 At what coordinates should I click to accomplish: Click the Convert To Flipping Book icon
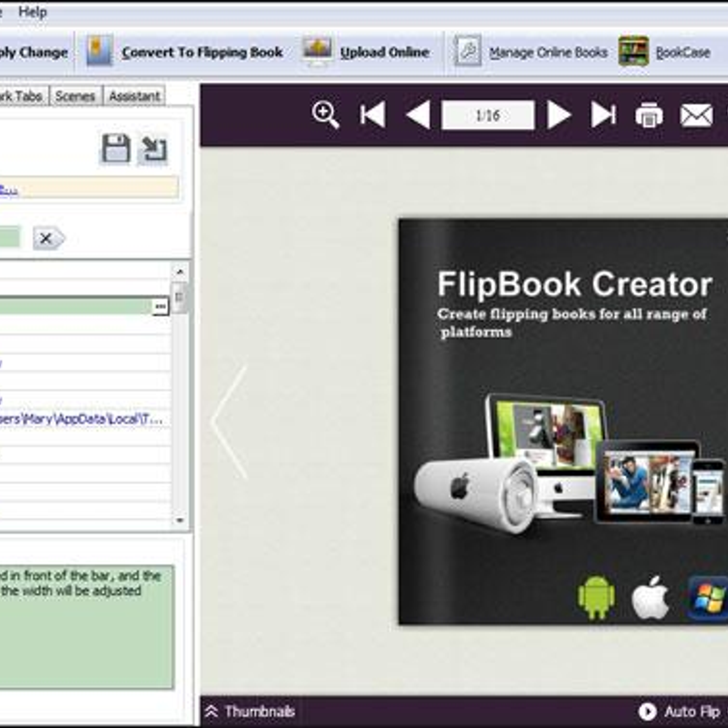coord(99,50)
